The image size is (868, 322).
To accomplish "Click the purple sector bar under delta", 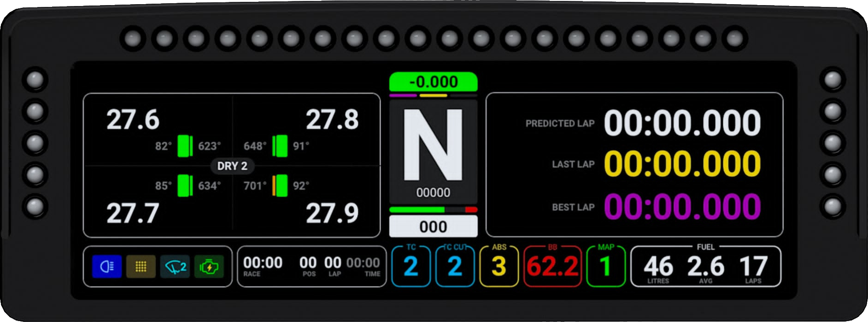I will click(x=403, y=95).
